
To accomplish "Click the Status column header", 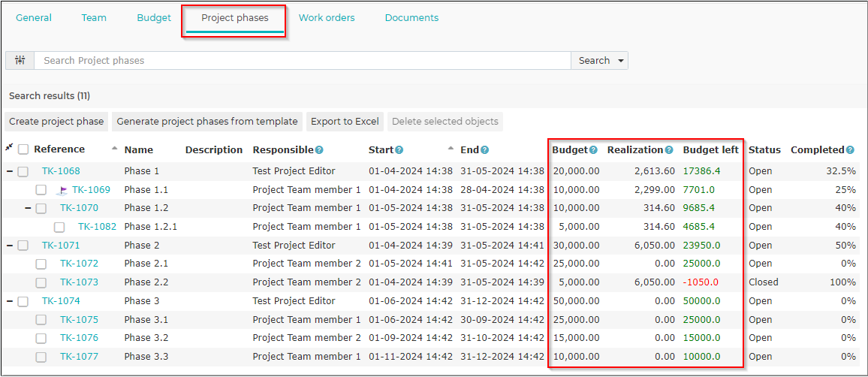I will tap(764, 150).
